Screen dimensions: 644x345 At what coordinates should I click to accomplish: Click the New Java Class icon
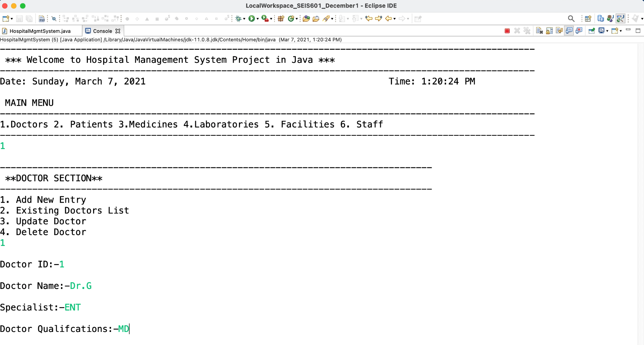[291, 19]
